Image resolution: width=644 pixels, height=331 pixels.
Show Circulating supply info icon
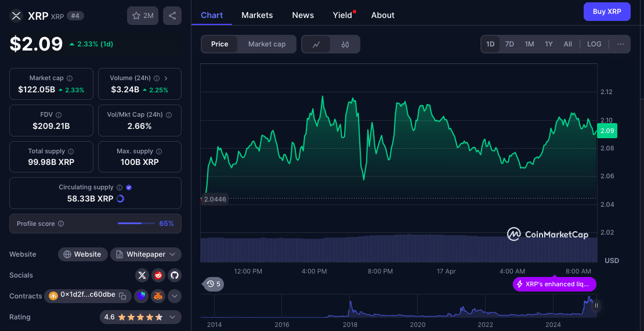click(x=120, y=188)
